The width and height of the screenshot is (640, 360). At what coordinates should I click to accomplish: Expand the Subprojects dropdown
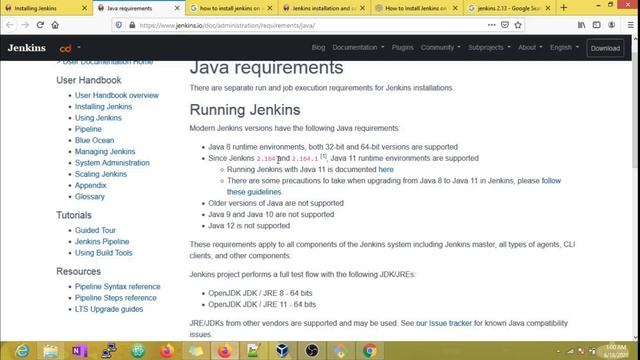pos(489,47)
